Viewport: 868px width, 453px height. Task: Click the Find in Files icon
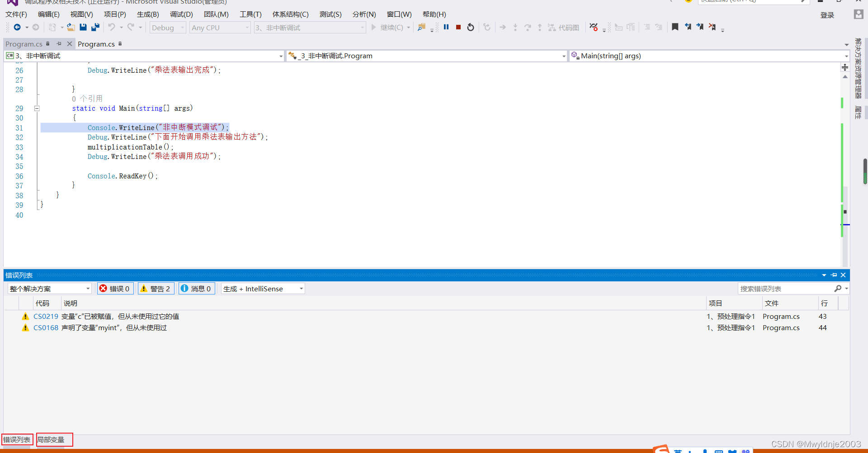[421, 28]
